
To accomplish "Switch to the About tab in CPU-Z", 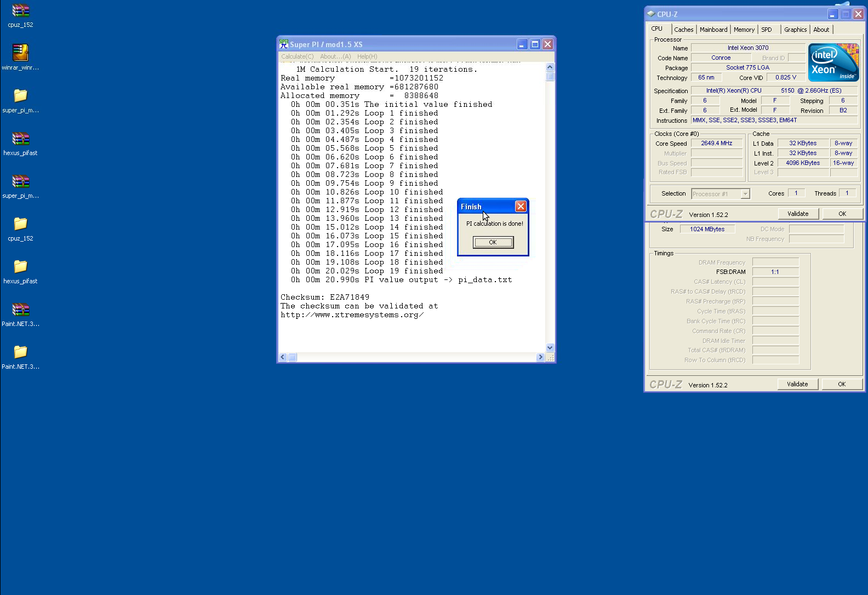I will point(821,30).
